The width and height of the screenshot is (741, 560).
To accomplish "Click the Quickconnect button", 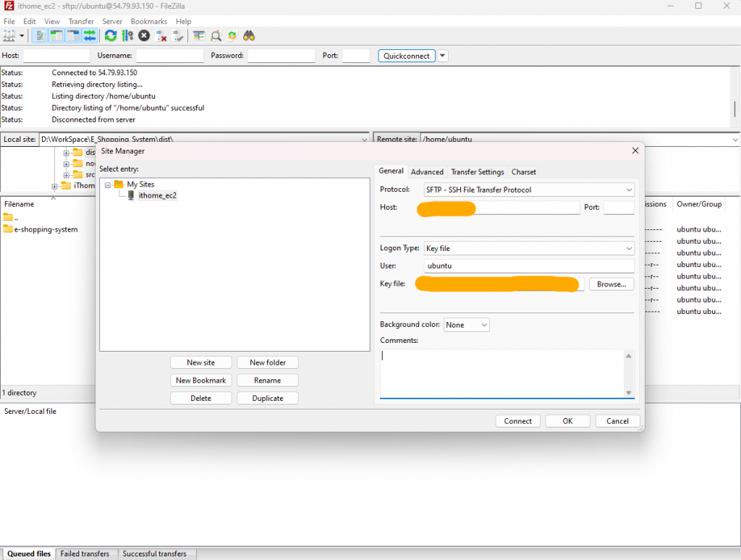I will [x=407, y=56].
